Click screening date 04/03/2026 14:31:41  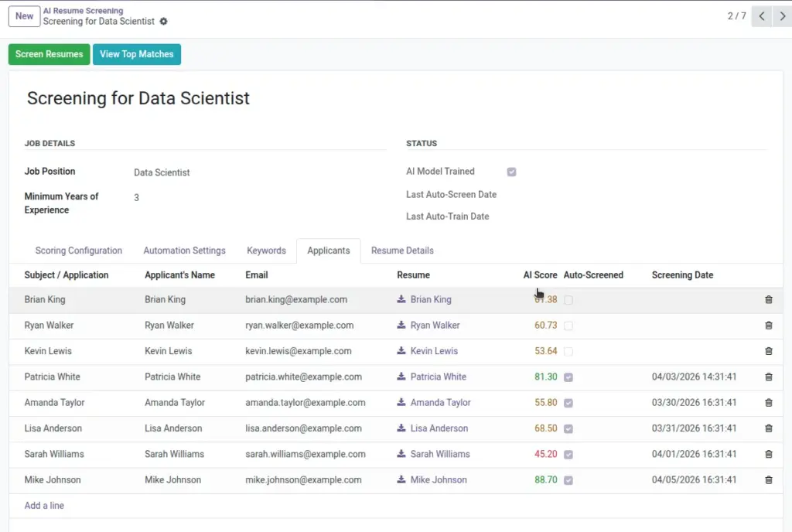point(694,377)
